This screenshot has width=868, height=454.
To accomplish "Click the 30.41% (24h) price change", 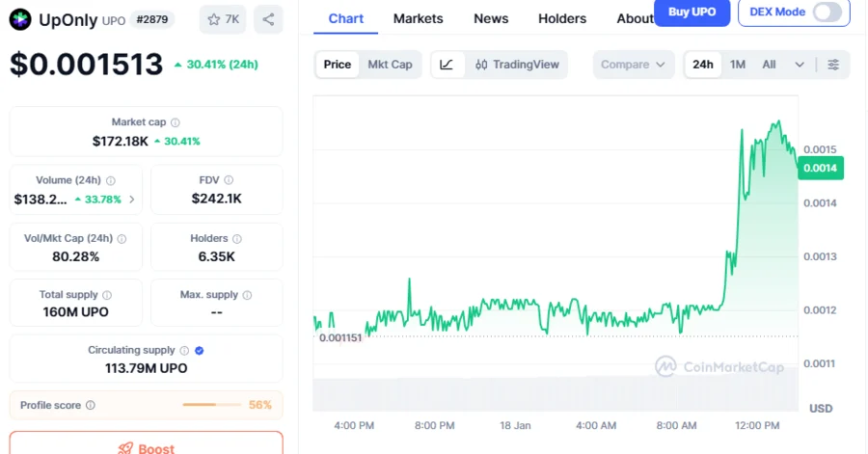I will tap(216, 65).
